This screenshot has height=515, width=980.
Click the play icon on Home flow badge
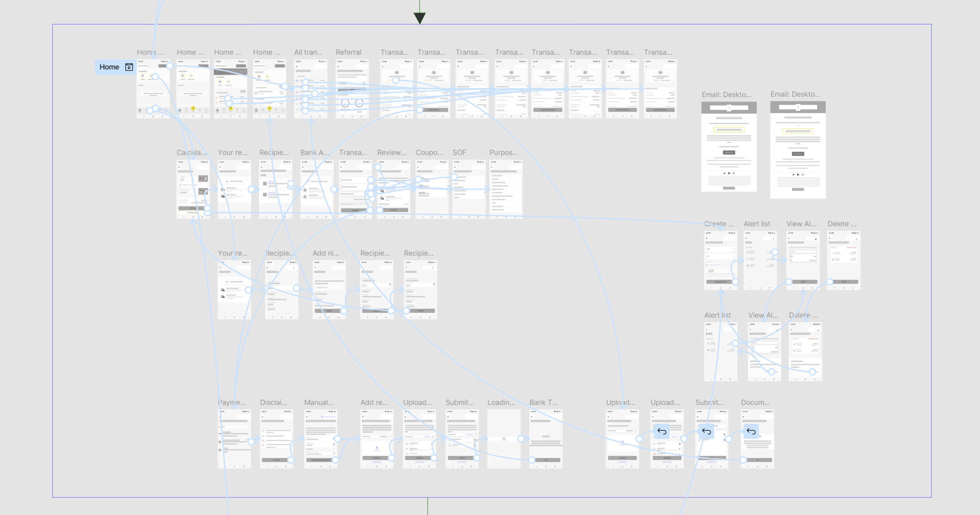click(x=129, y=67)
